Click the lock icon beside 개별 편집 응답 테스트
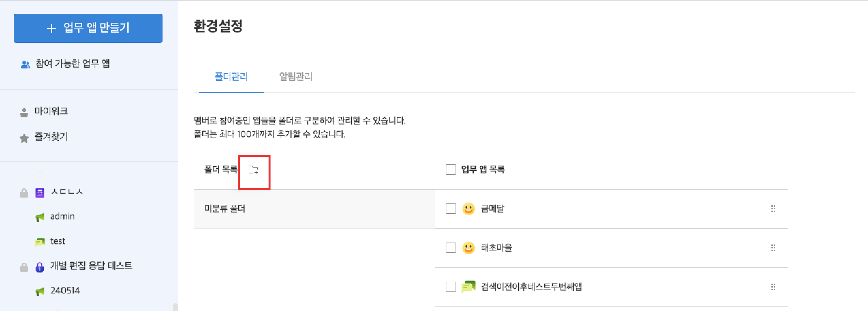The image size is (868, 311). click(40, 267)
